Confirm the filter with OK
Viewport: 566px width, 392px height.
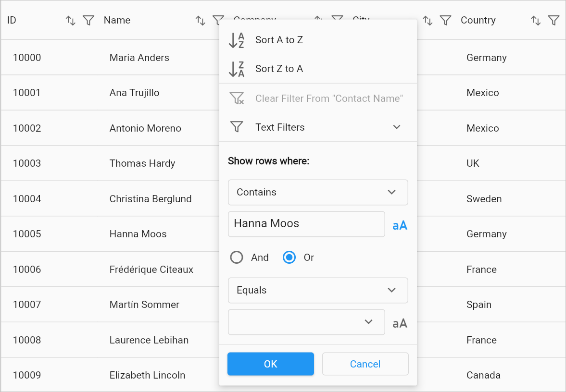271,364
